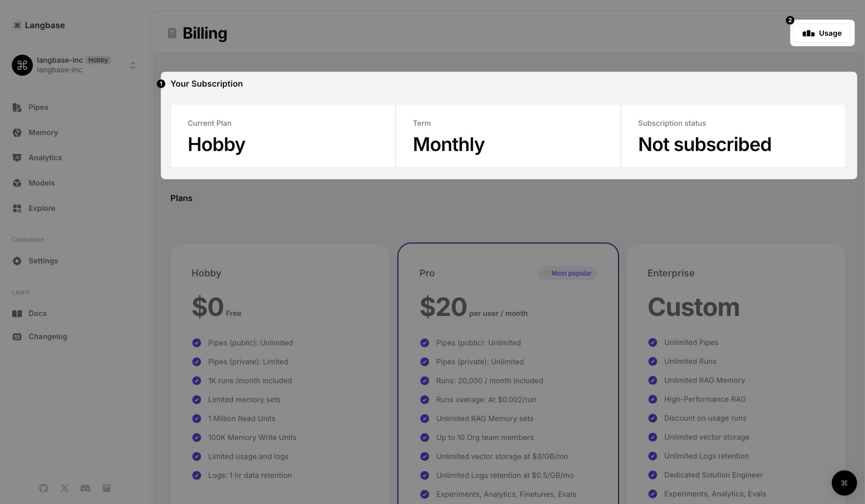Open Explore from the sidebar
This screenshot has height=504, width=865.
42,208
